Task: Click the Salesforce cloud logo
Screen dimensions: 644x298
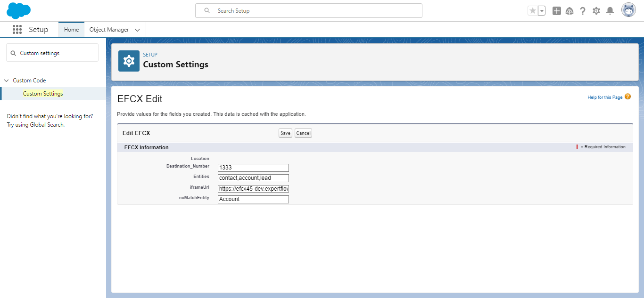Action: (x=19, y=10)
